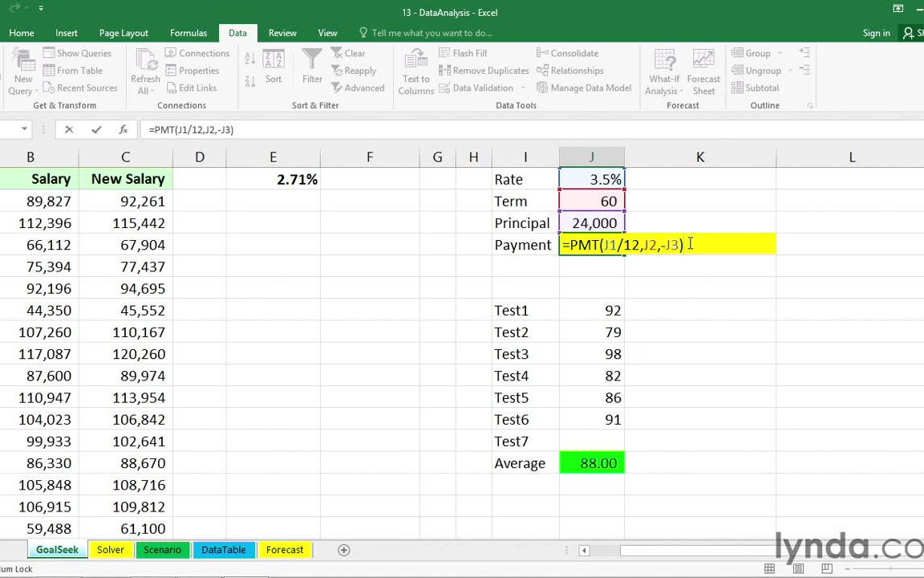924x578 pixels.
Task: Open Data Validation
Action: [x=476, y=88]
